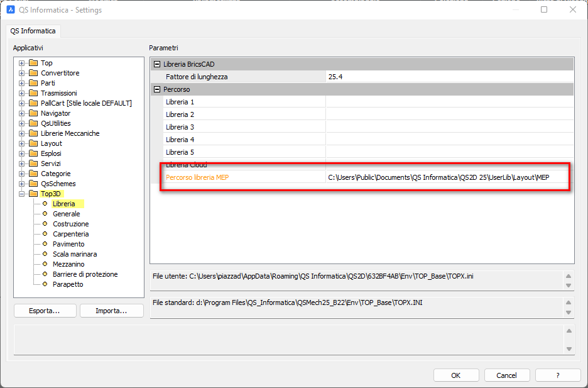Expand the Trasmissioni tree node
This screenshot has width=588, height=388.
point(22,94)
